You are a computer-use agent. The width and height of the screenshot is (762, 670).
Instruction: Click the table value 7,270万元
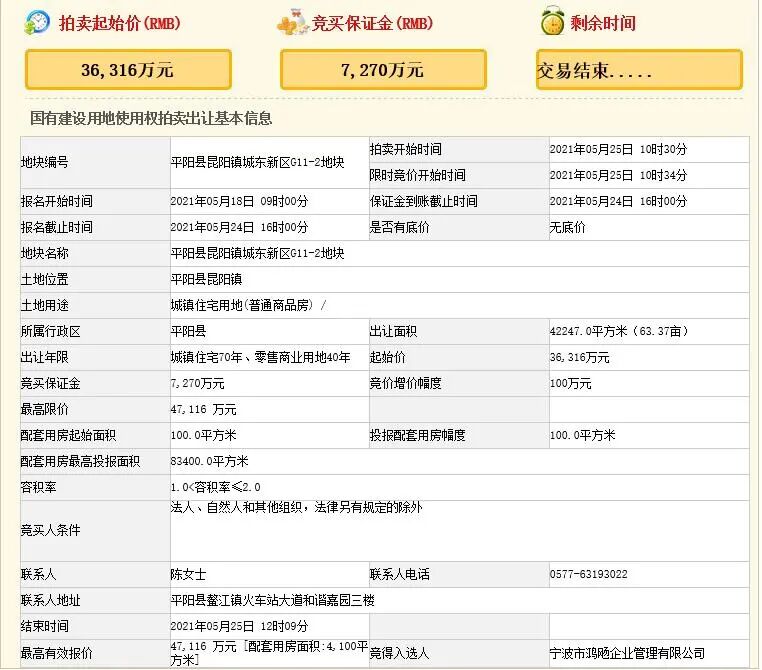tap(197, 384)
